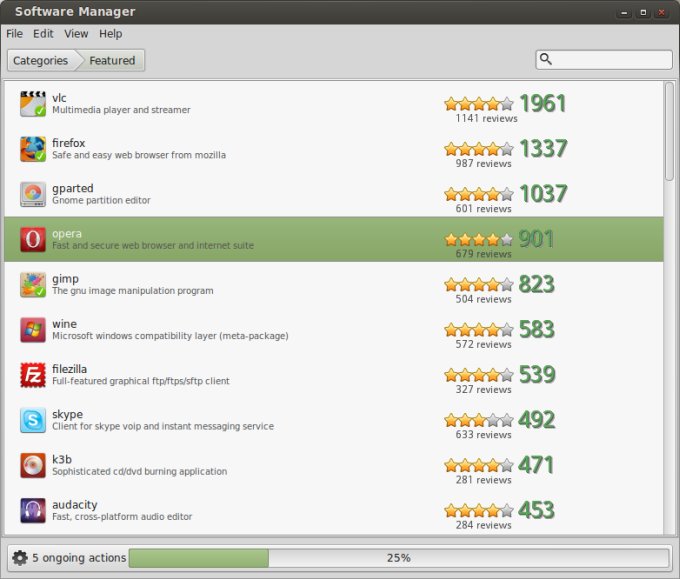Expand the View menu
Image resolution: width=680 pixels, height=579 pixels.
[x=76, y=34]
